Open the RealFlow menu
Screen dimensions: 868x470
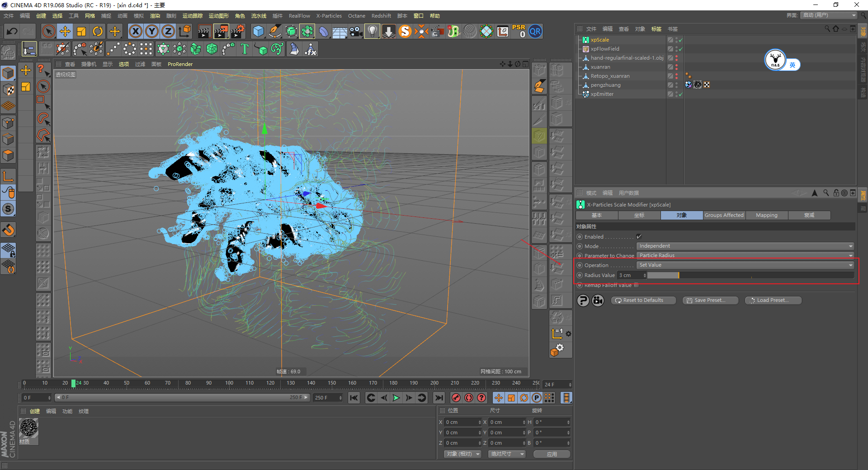point(299,16)
